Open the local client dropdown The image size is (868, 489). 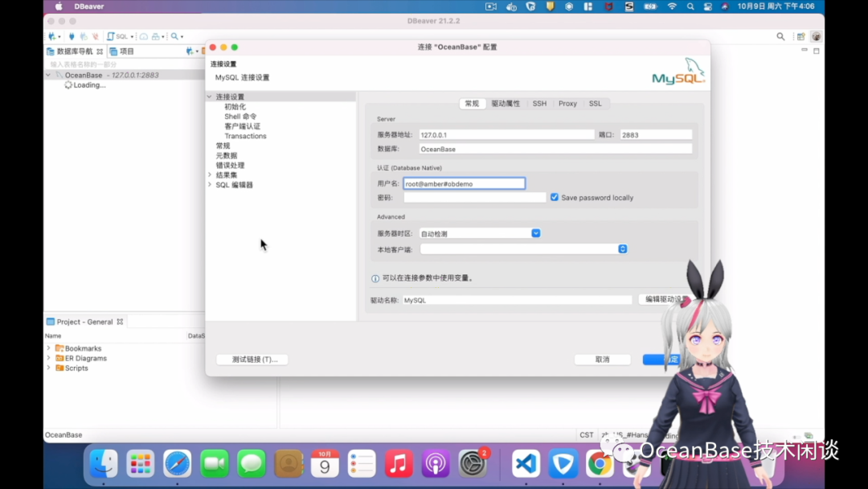[622, 249]
